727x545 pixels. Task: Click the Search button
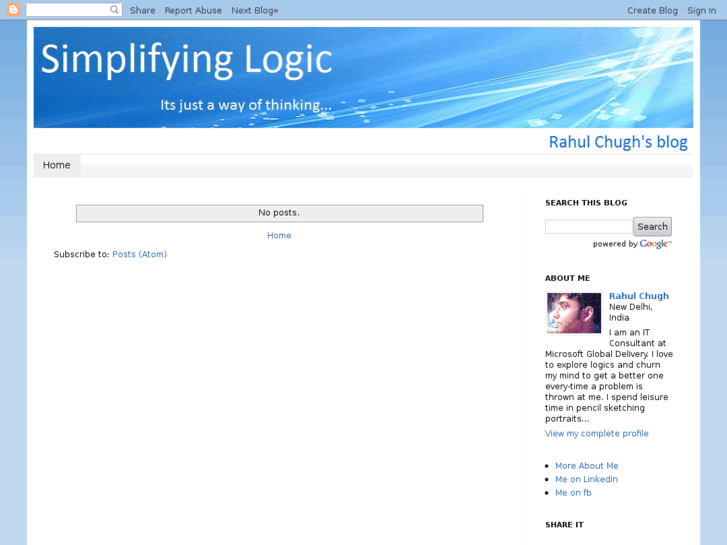652,226
